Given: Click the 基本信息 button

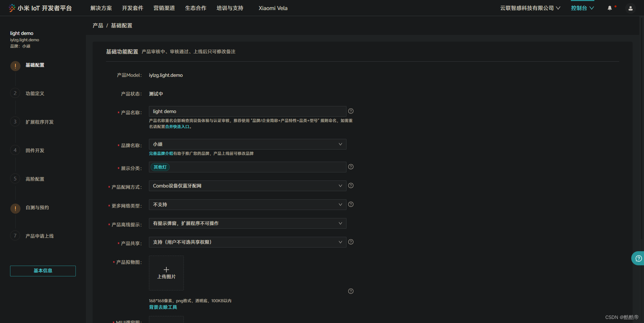Looking at the screenshot, I should click(x=43, y=271).
